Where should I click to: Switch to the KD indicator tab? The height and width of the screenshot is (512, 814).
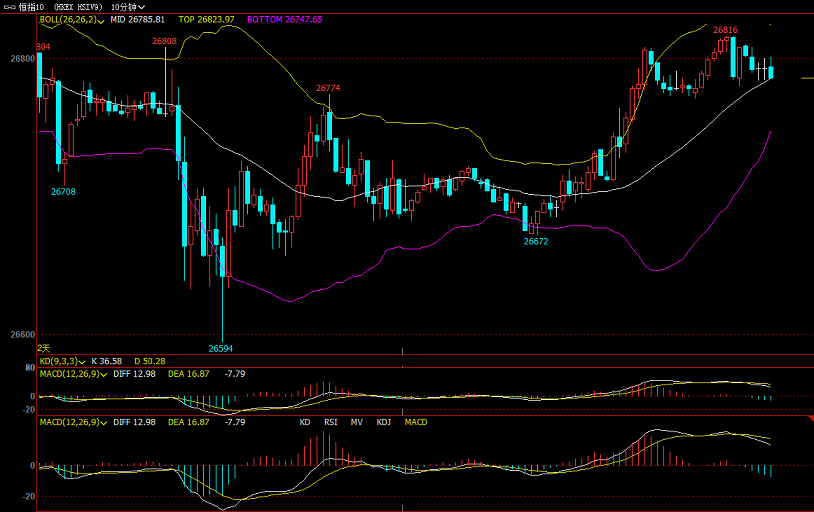pyautogui.click(x=306, y=423)
